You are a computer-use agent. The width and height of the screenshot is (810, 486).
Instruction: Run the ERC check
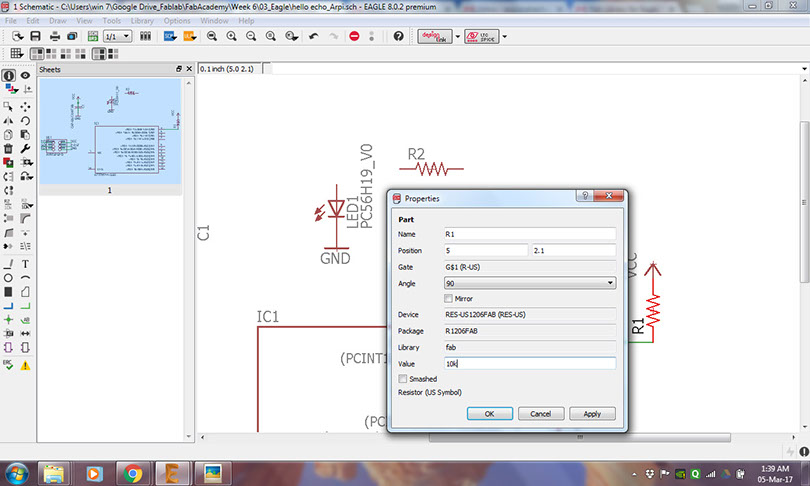pyautogui.click(x=8, y=366)
